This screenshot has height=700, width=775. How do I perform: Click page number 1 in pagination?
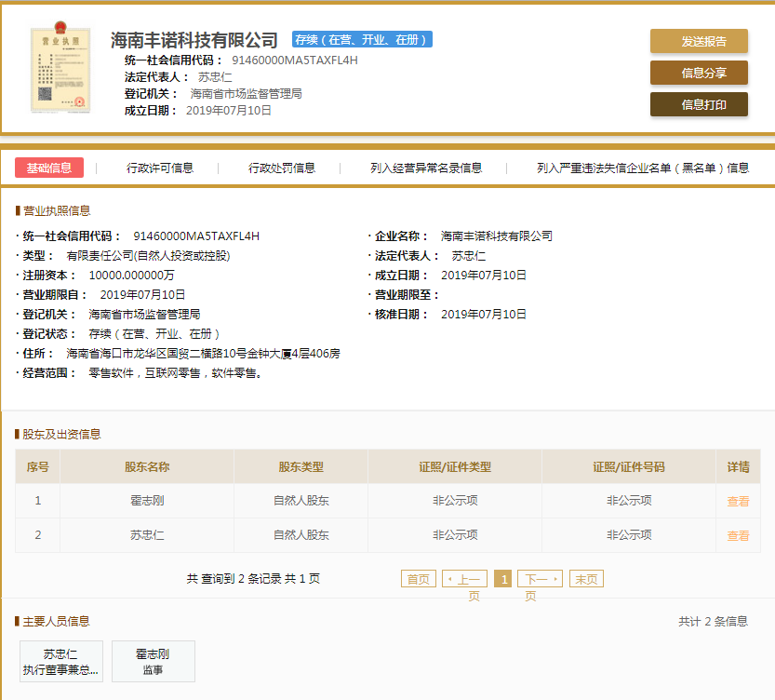coord(502,578)
